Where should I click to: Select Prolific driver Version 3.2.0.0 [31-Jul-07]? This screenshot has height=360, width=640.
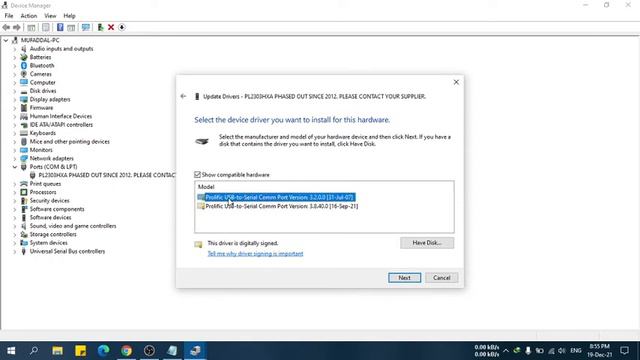point(280,197)
